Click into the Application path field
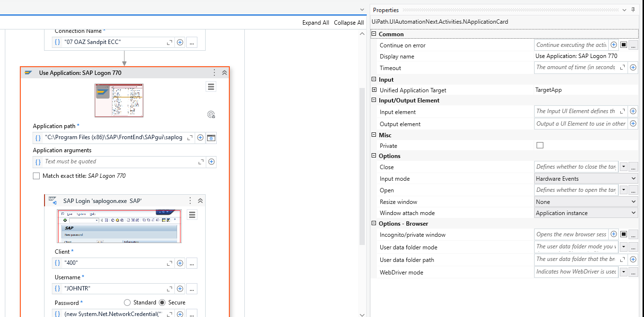 pos(114,138)
